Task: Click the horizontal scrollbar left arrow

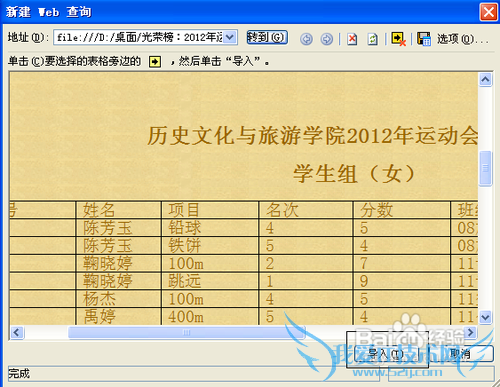Action: [x=17, y=332]
